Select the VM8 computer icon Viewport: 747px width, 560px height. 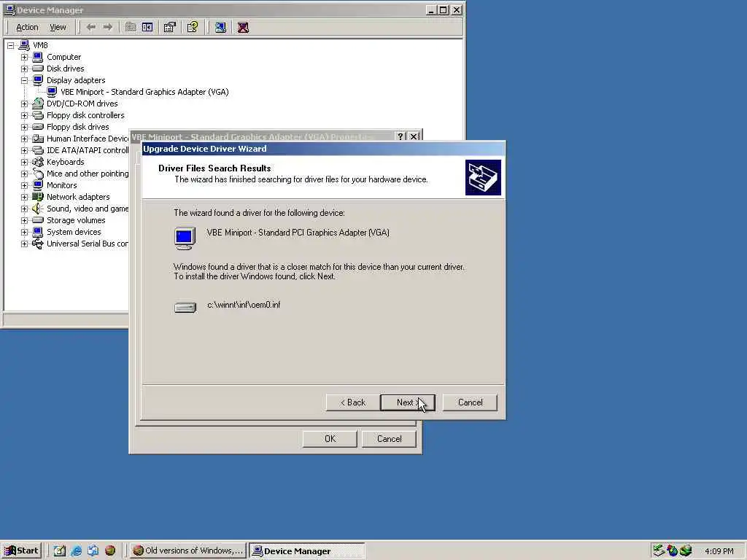(x=24, y=45)
